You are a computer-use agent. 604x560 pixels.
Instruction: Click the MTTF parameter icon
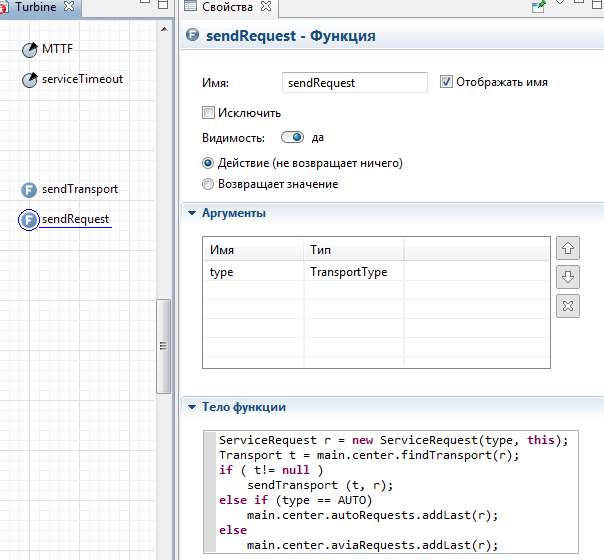click(x=29, y=50)
